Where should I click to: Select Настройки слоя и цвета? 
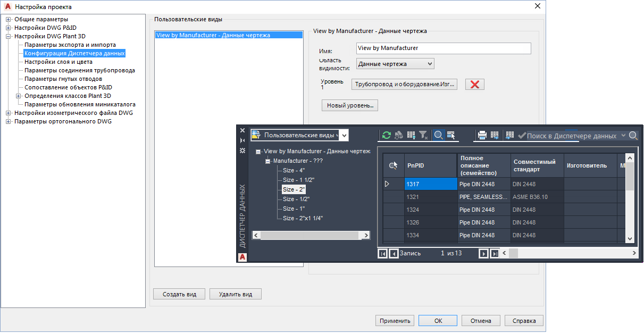(58, 62)
